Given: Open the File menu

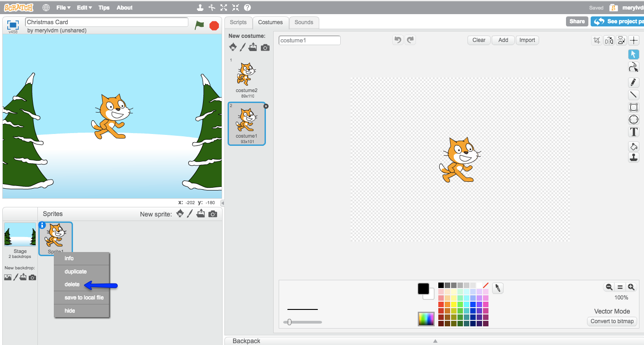Looking at the screenshot, I should click(x=63, y=8).
